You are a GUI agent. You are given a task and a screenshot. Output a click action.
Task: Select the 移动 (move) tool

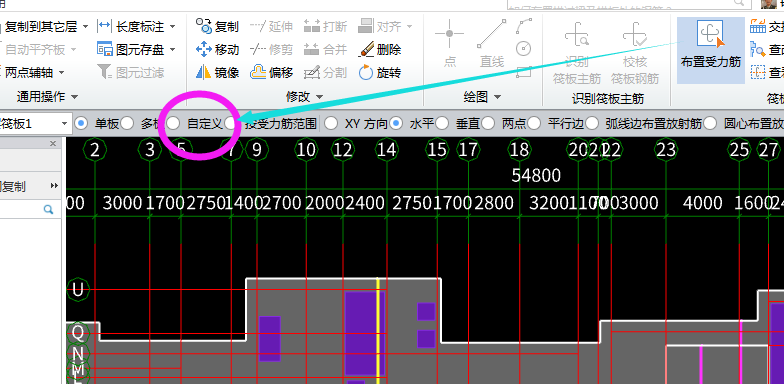pyautogui.click(x=218, y=50)
